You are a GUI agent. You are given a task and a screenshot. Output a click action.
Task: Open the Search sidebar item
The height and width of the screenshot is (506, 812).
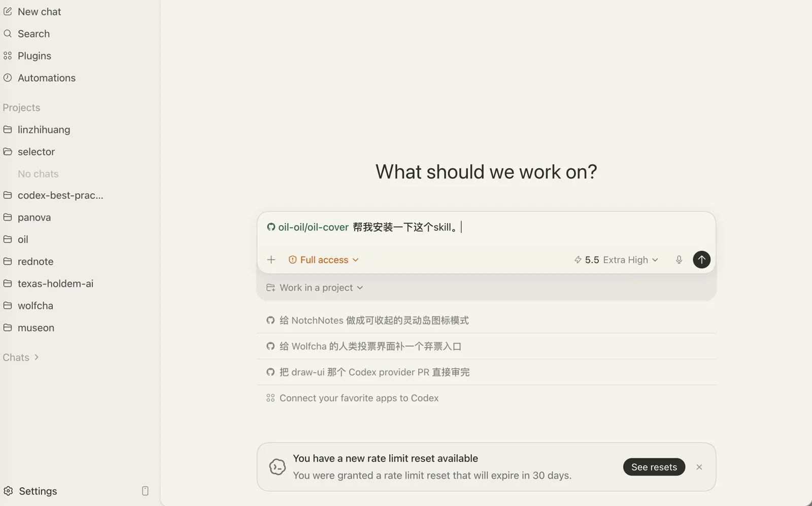(33, 33)
